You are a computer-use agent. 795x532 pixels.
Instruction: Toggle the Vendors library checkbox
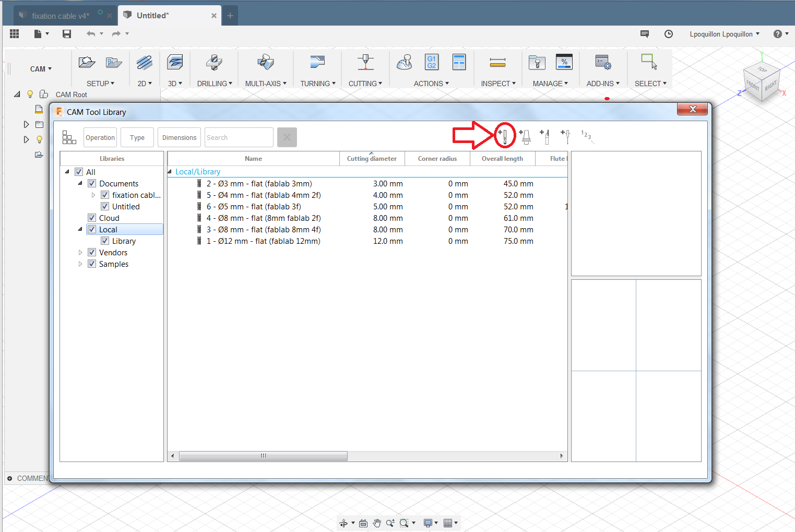(x=92, y=253)
